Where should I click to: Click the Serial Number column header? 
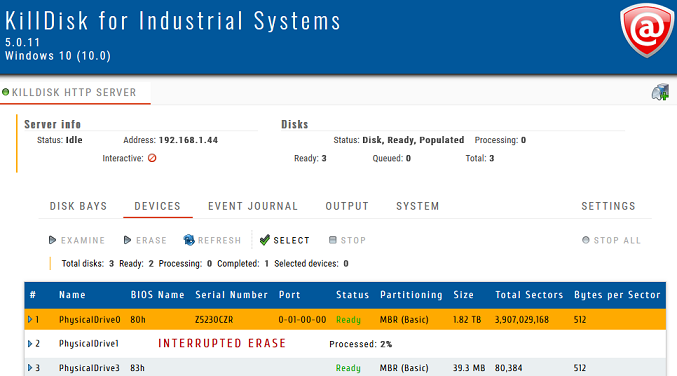pyautogui.click(x=231, y=295)
